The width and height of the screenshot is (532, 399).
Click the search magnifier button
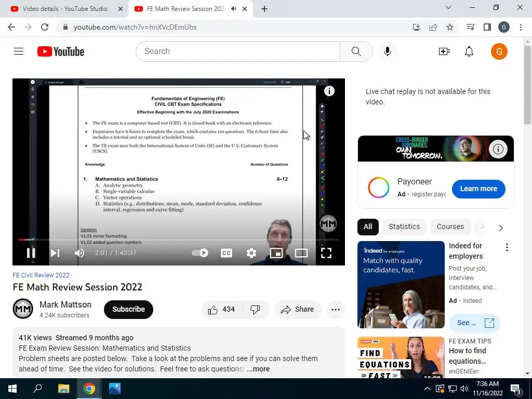click(x=356, y=51)
